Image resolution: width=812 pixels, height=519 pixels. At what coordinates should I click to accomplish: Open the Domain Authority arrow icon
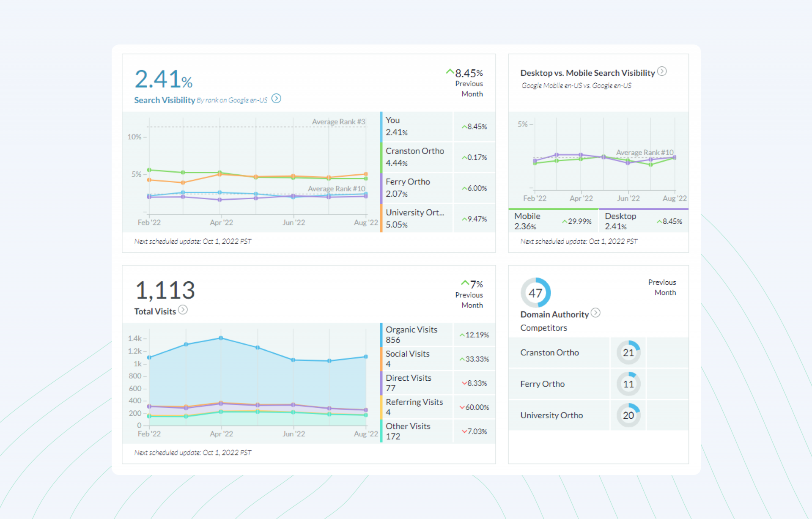(595, 313)
